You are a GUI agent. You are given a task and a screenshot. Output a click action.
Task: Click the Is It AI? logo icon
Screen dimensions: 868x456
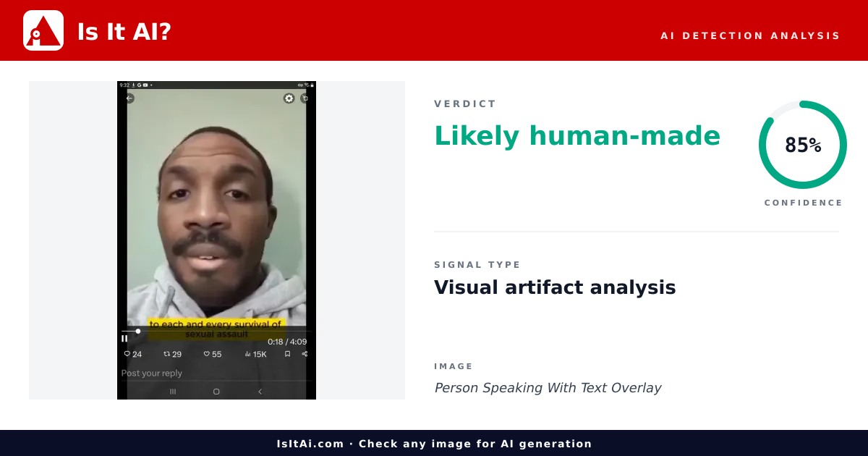pyautogui.click(x=43, y=30)
